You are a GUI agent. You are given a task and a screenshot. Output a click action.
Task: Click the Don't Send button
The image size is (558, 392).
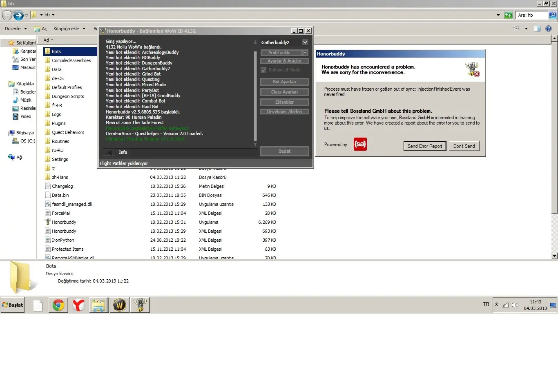[x=464, y=146]
